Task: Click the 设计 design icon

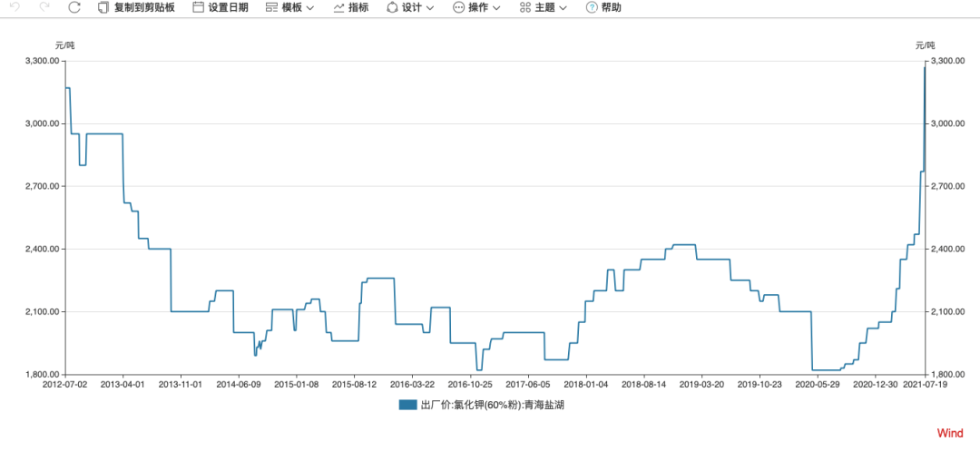Action: 392,7
